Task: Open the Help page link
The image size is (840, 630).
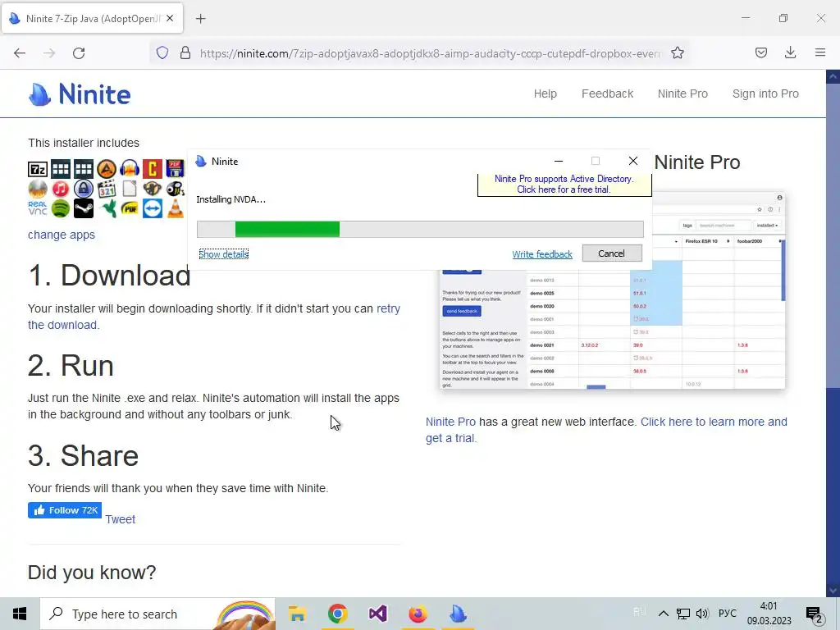Action: coord(546,94)
